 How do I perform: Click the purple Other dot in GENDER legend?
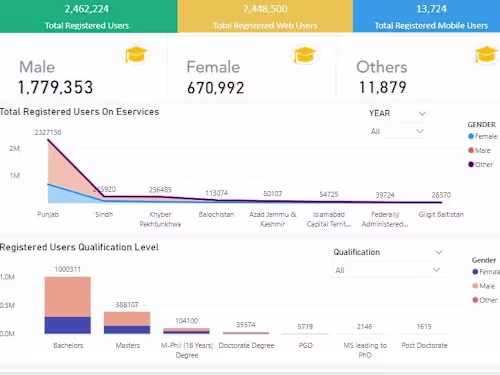[471, 164]
